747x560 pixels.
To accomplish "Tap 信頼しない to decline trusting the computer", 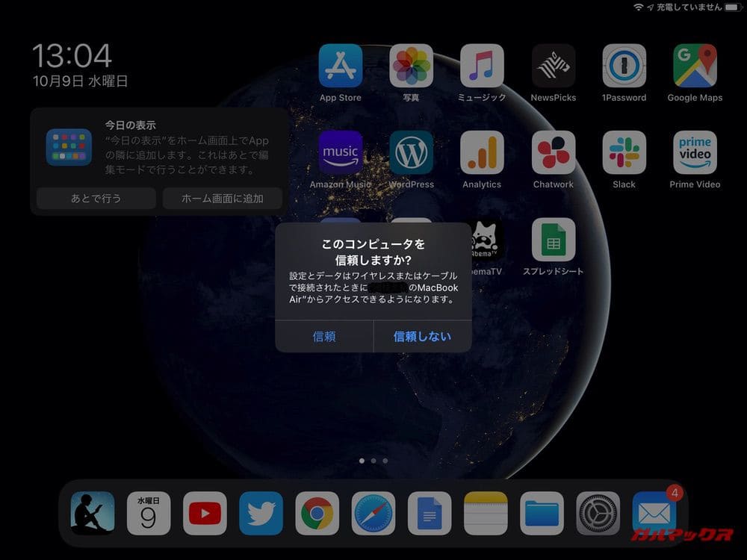I will (422, 337).
